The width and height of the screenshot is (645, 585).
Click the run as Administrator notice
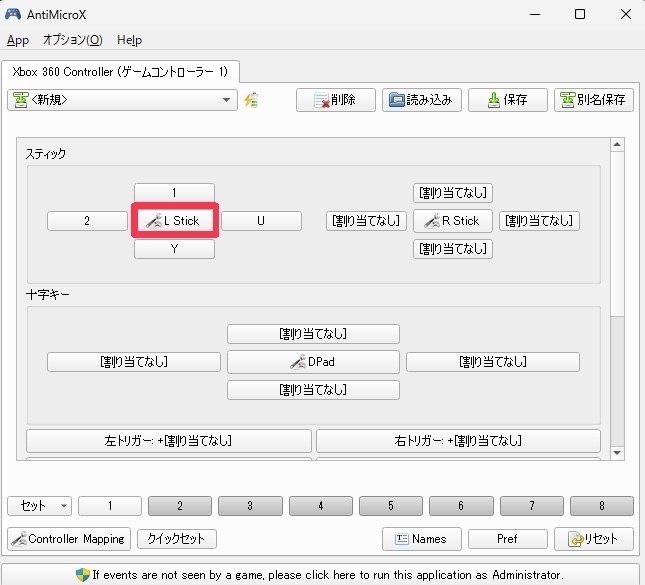click(x=322, y=575)
